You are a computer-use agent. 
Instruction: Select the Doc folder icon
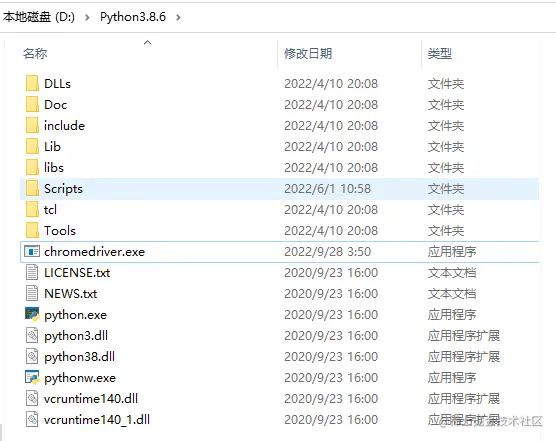32,105
